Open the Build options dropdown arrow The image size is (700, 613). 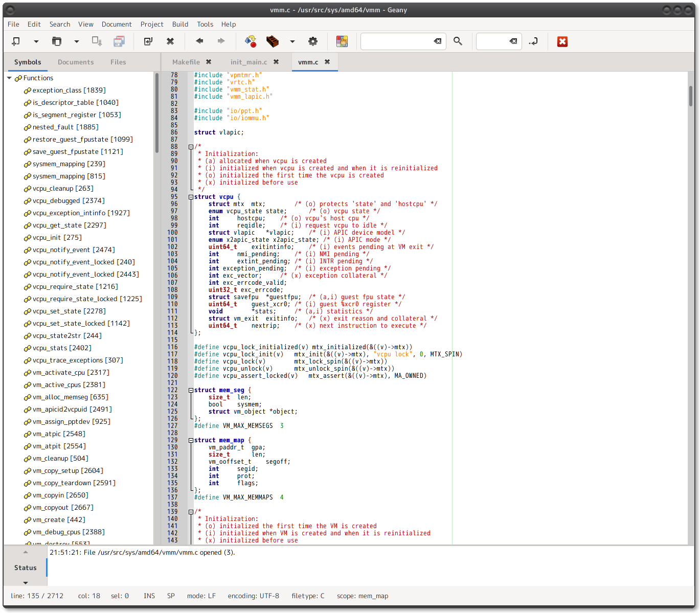(x=292, y=41)
